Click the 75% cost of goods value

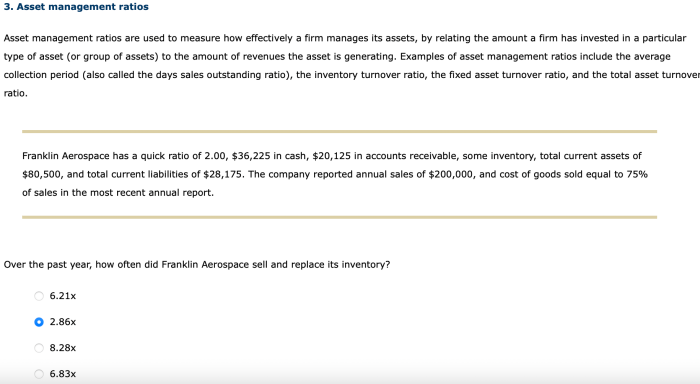pos(637,174)
